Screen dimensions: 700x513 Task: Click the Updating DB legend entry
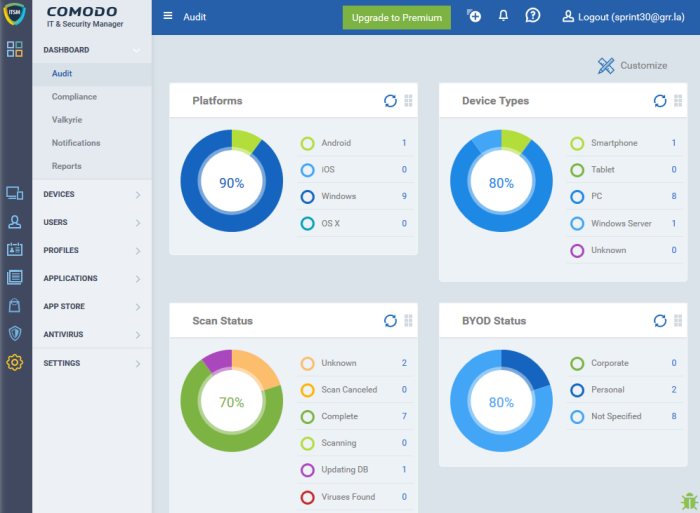(x=345, y=470)
